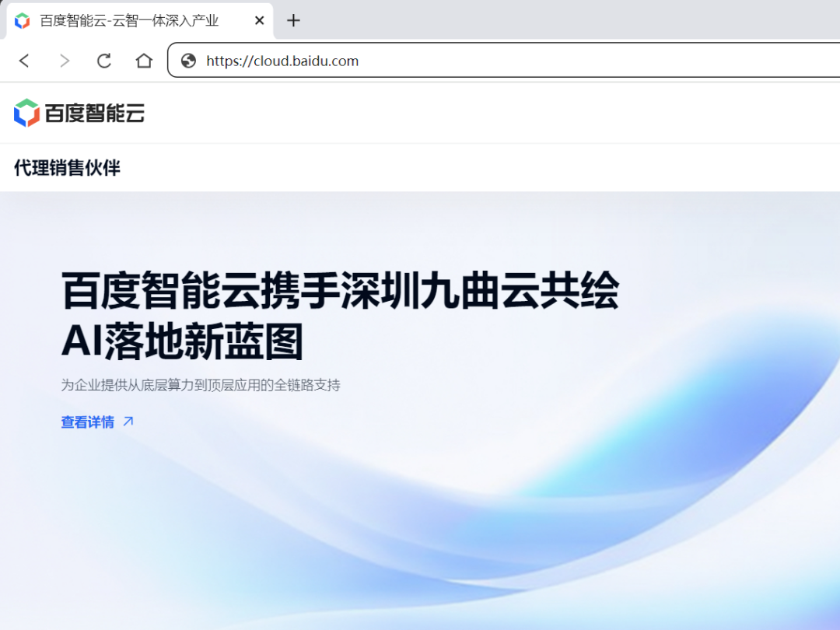This screenshot has height=630, width=840.
Task: View site information via the globe icon
Action: coord(188,61)
